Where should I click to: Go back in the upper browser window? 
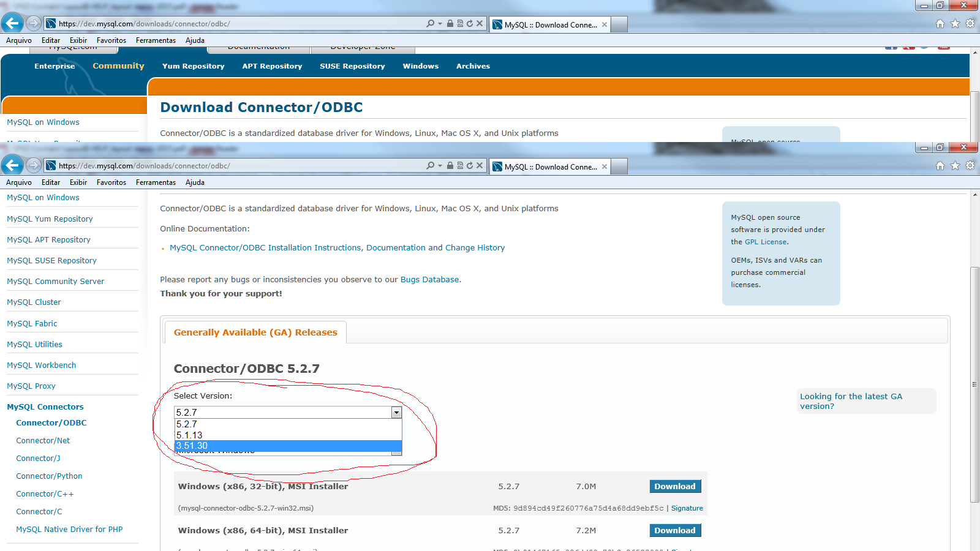[12, 23]
